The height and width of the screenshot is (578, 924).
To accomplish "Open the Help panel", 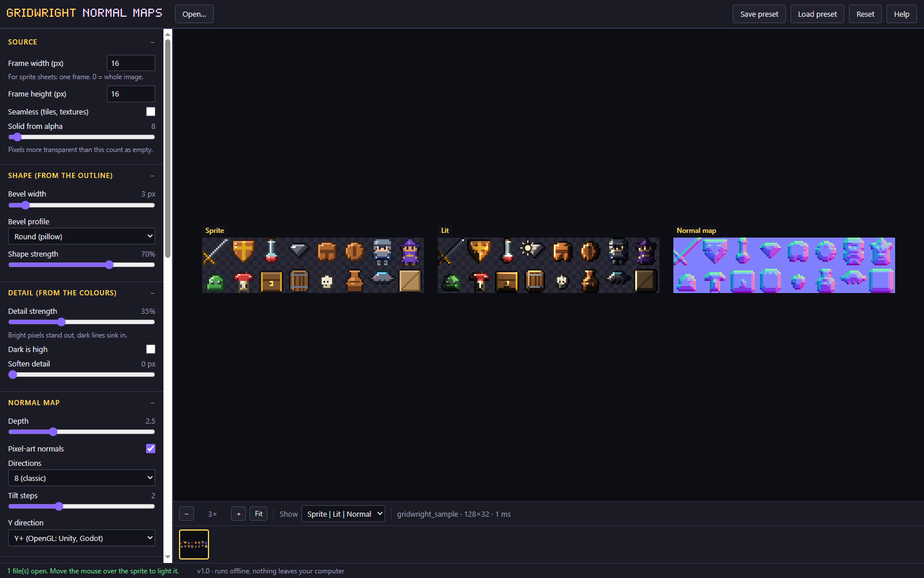I will [901, 14].
